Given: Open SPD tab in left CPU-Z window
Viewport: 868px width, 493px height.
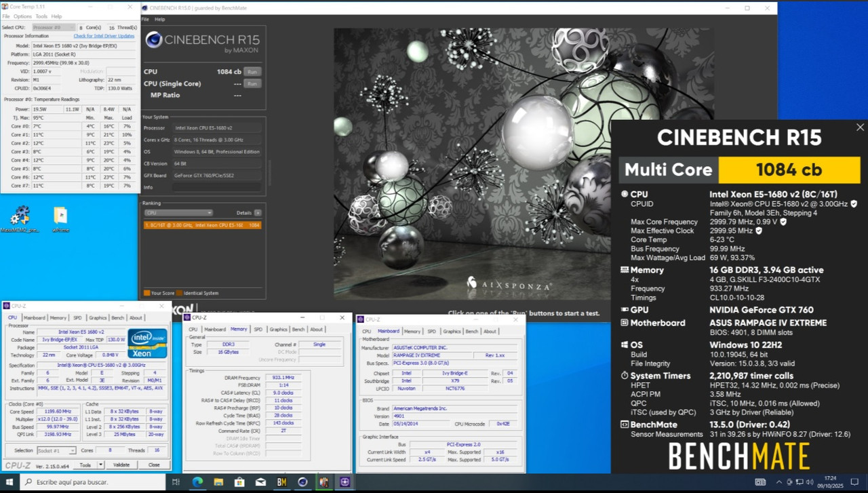Looking at the screenshot, I should click(x=77, y=317).
